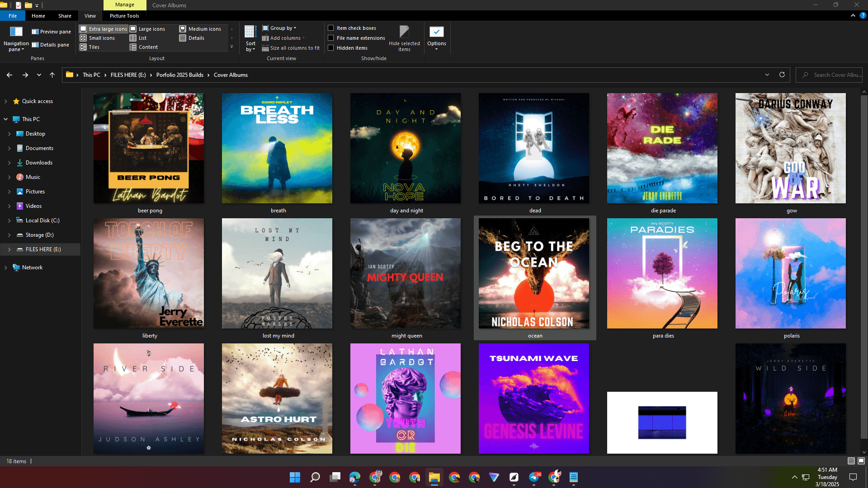
Task: Click the Details pane icon
Action: (35, 45)
